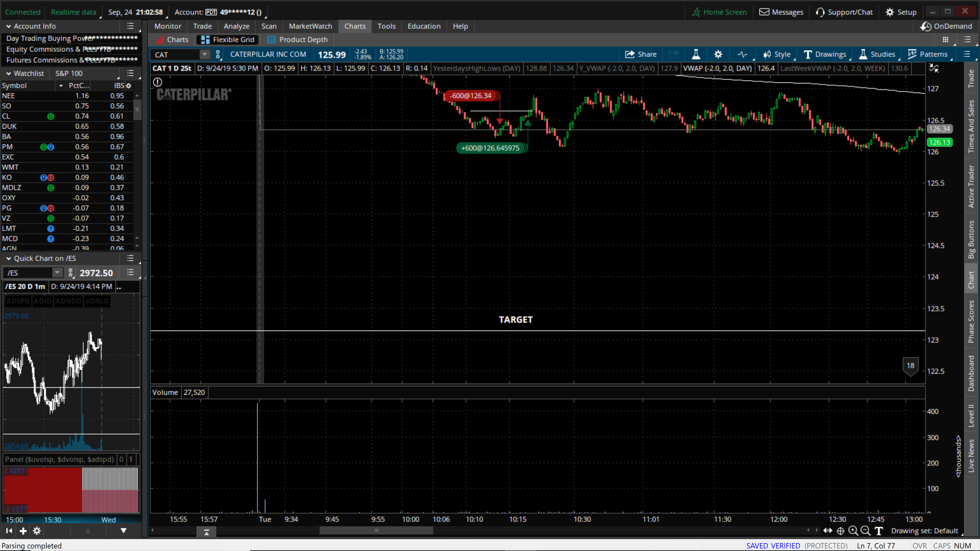Open the flask thinkScript editor icon

[696, 54]
